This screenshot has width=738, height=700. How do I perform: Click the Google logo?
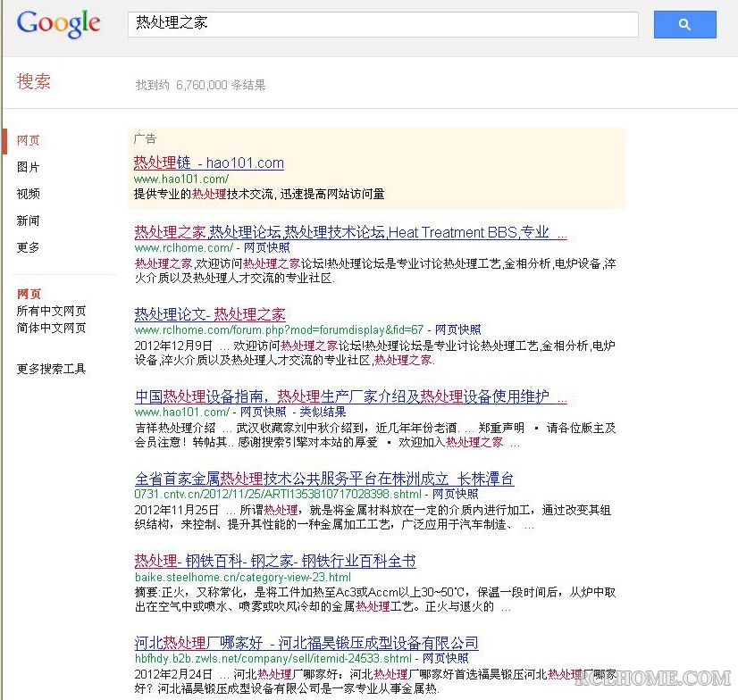58,23
